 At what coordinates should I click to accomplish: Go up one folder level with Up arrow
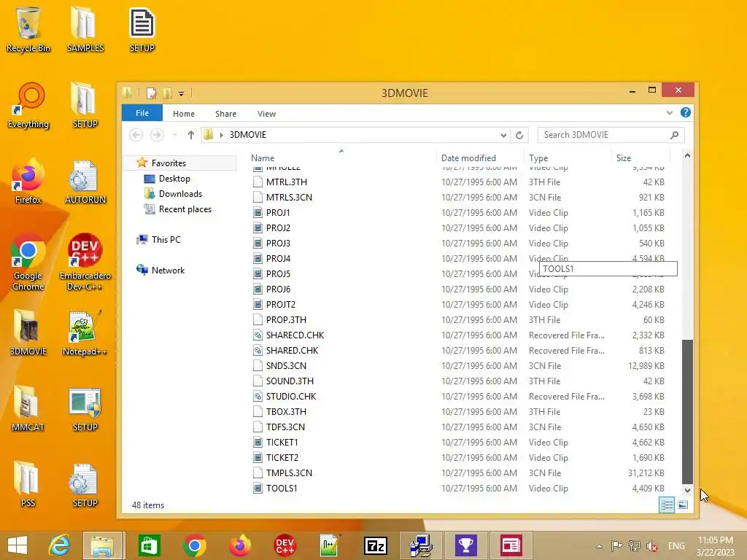tap(190, 135)
